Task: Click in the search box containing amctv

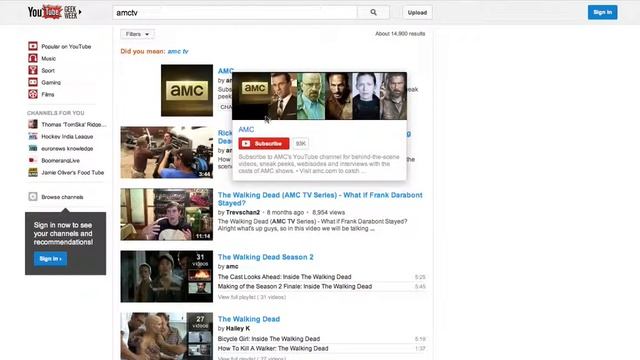Action: 235,13
